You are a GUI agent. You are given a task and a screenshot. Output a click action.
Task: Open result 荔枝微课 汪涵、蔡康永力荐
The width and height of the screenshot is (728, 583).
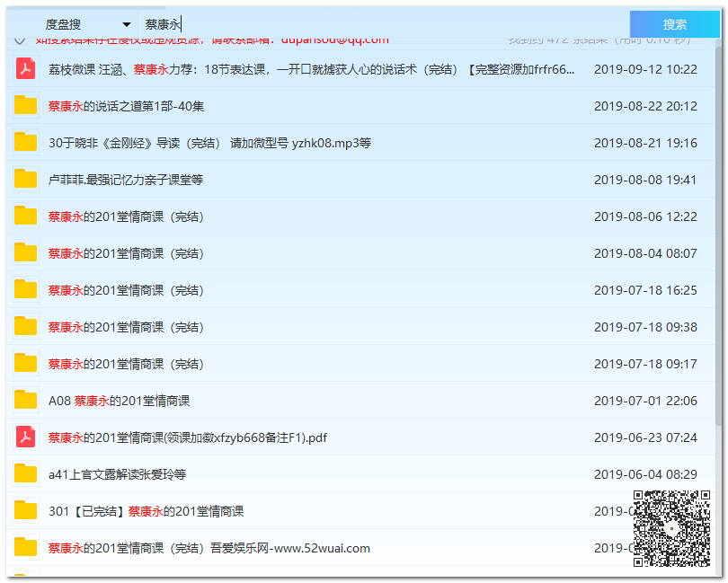pyautogui.click(x=311, y=69)
